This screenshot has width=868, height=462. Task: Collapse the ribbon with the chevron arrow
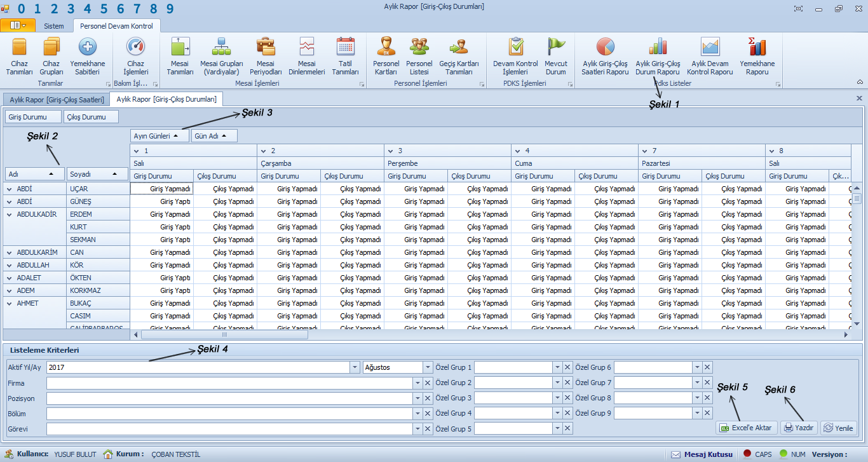[860, 82]
